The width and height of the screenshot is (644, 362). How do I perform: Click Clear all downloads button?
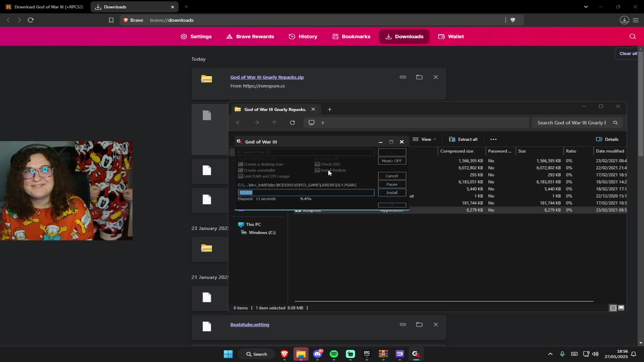click(x=628, y=54)
